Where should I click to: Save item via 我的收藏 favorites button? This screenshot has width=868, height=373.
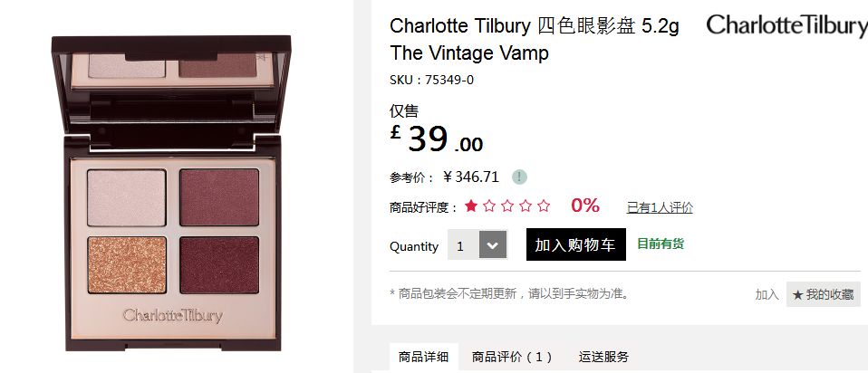click(824, 294)
